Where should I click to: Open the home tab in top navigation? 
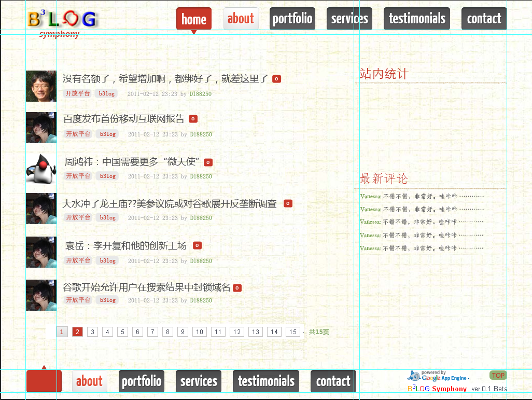pos(194,19)
